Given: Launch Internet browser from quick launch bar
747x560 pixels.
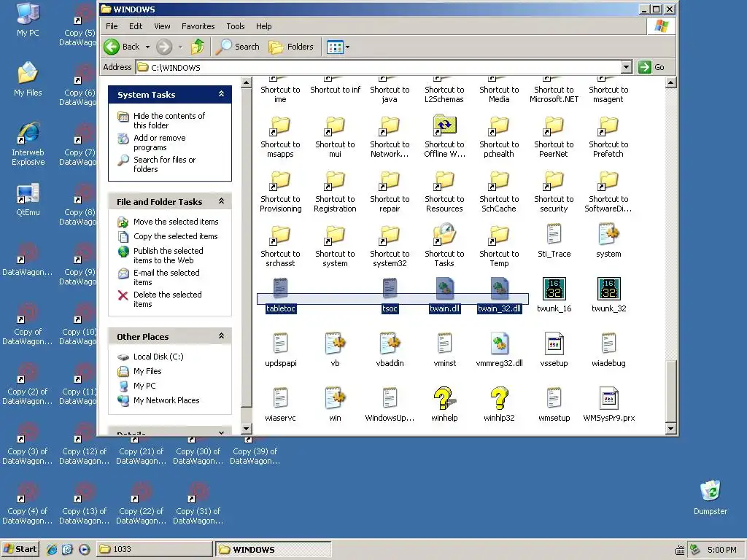Looking at the screenshot, I should click(x=52, y=549).
